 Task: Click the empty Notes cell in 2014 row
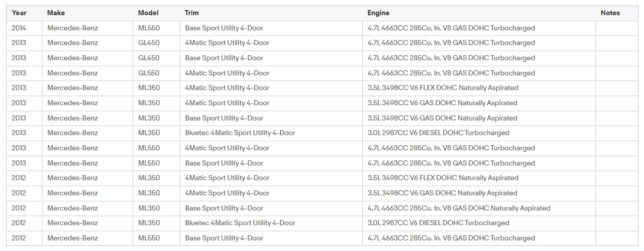pyautogui.click(x=617, y=28)
